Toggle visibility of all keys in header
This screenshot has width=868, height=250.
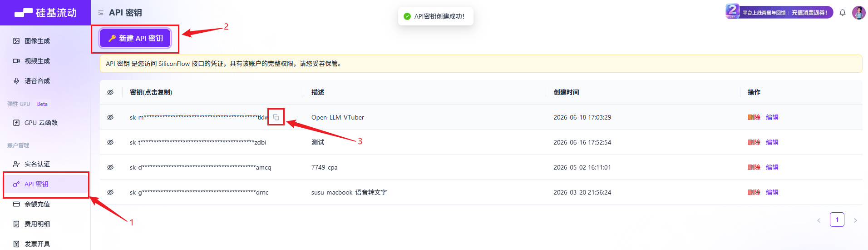(x=110, y=92)
